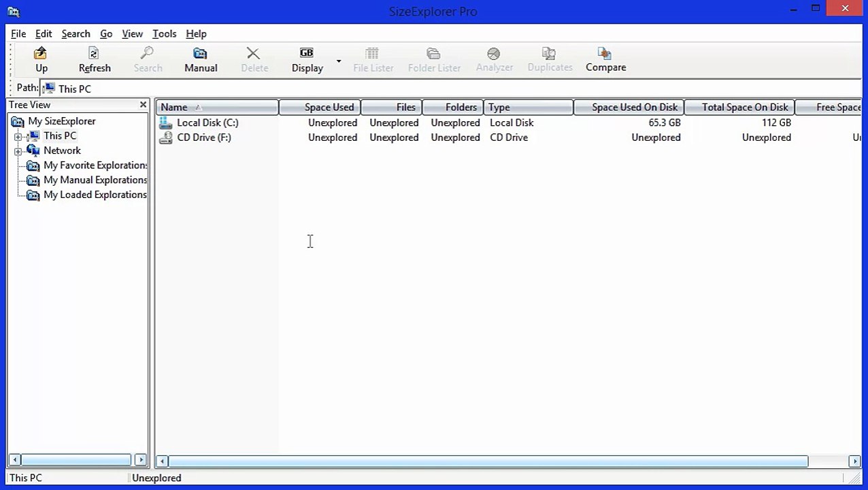Click the Local Disk type cell
868x490 pixels.
click(512, 122)
